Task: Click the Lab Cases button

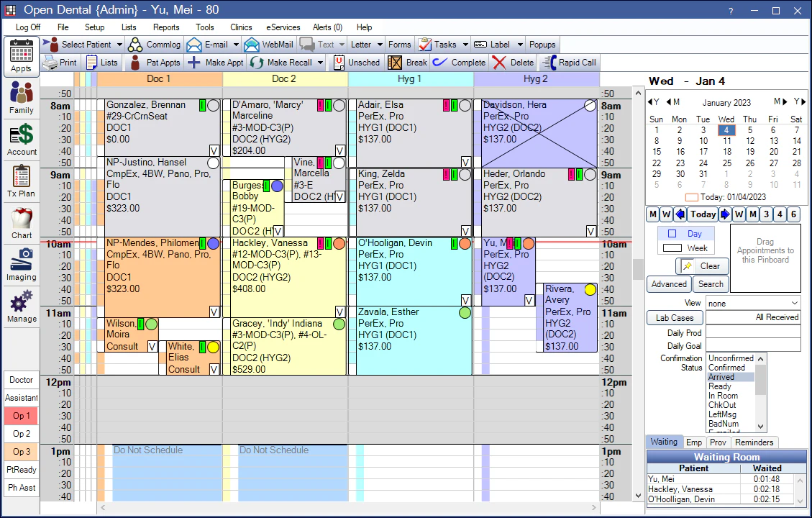Action: [674, 318]
